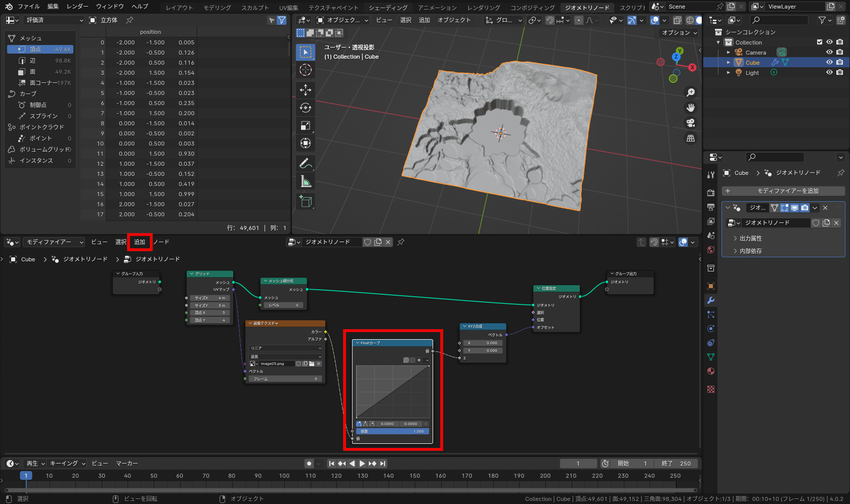The width and height of the screenshot is (850, 504).
Task: Open the 追加 menu in node editor
Action: [x=140, y=242]
